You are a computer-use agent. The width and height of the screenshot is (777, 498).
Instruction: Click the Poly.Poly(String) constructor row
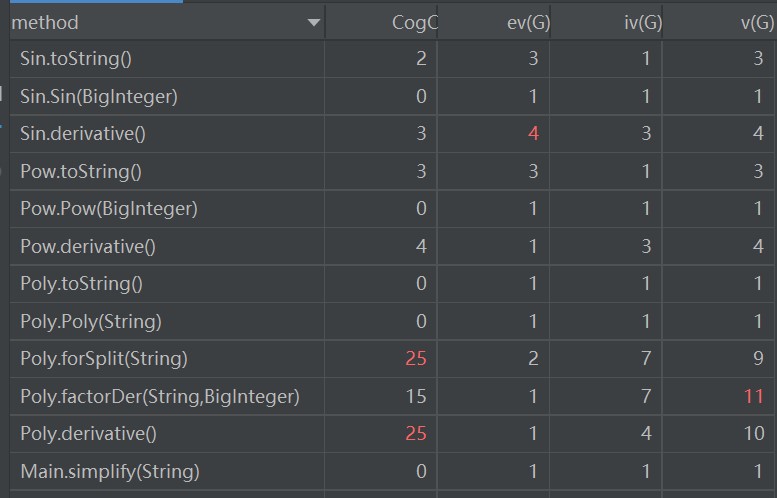point(91,321)
